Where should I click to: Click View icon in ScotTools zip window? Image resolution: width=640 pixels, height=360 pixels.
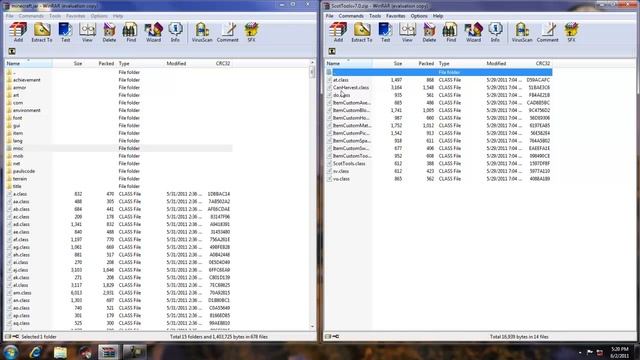click(x=407, y=32)
